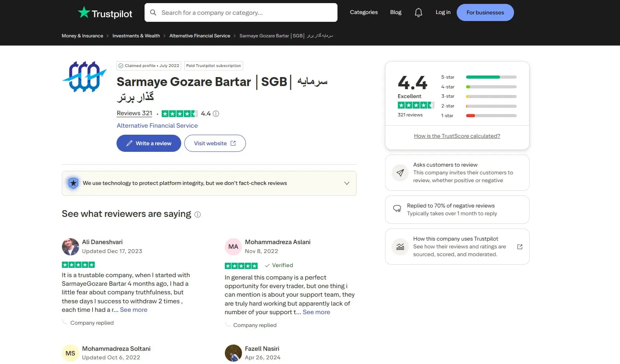Click Write a review button
This screenshot has width=620, height=364.
tap(149, 143)
